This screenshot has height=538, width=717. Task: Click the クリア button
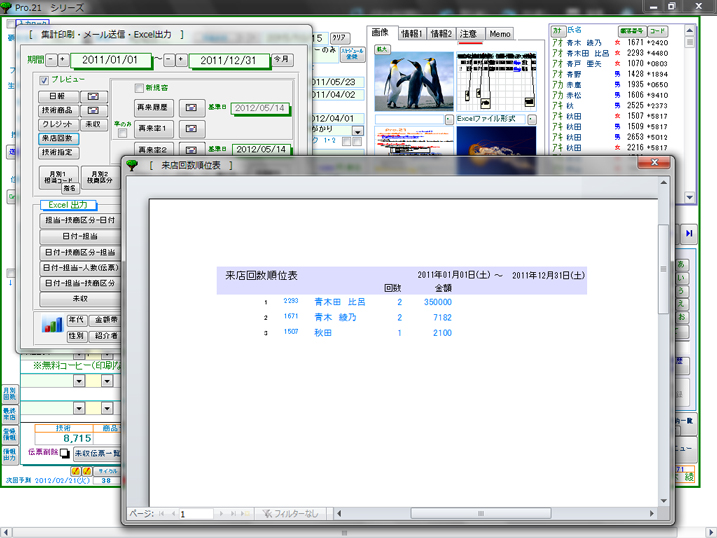(x=340, y=38)
